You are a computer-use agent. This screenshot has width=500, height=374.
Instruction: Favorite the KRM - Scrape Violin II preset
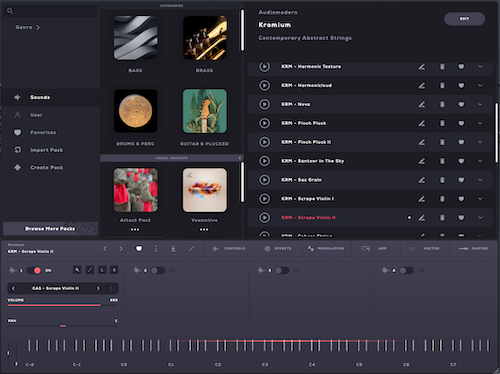461,218
